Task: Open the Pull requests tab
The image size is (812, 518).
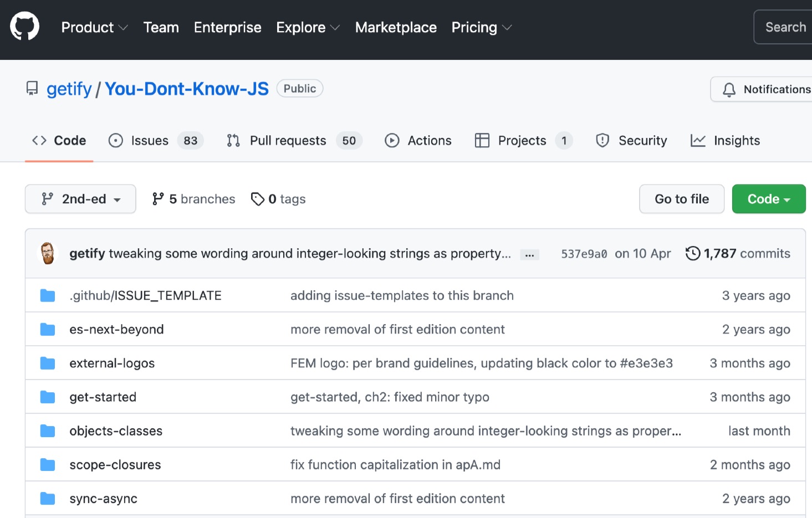Action: pos(288,141)
